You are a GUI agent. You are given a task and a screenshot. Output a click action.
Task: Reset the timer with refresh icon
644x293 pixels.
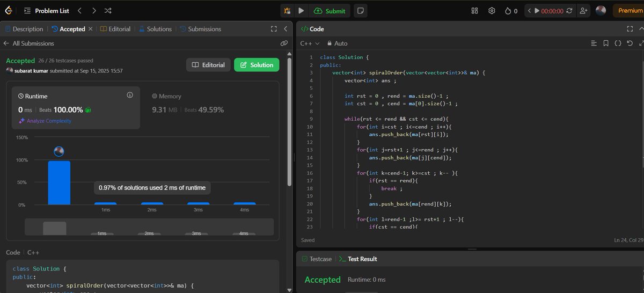point(569,10)
